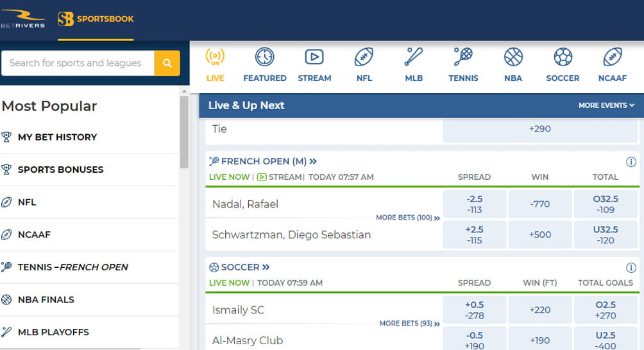Select the NFL football icon
644x350 pixels.
pyautogui.click(x=364, y=57)
